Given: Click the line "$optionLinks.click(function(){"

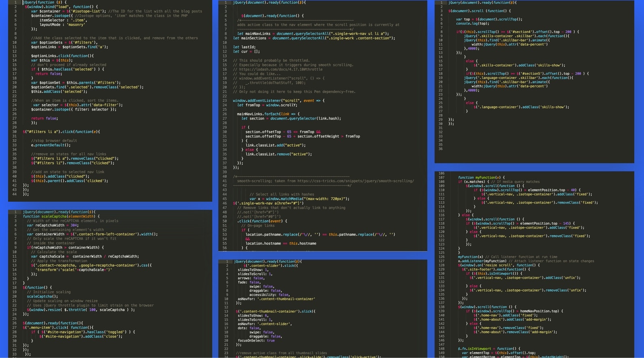Looking at the screenshot, I should pos(62,56).
